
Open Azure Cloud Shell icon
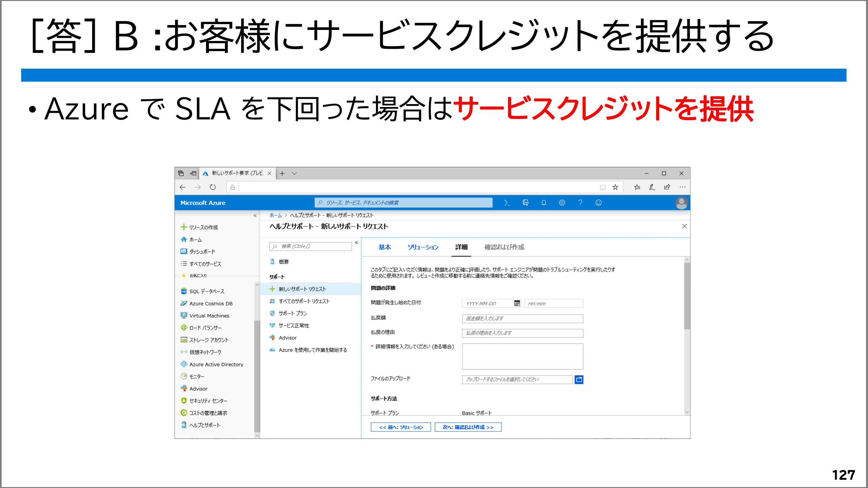(507, 203)
